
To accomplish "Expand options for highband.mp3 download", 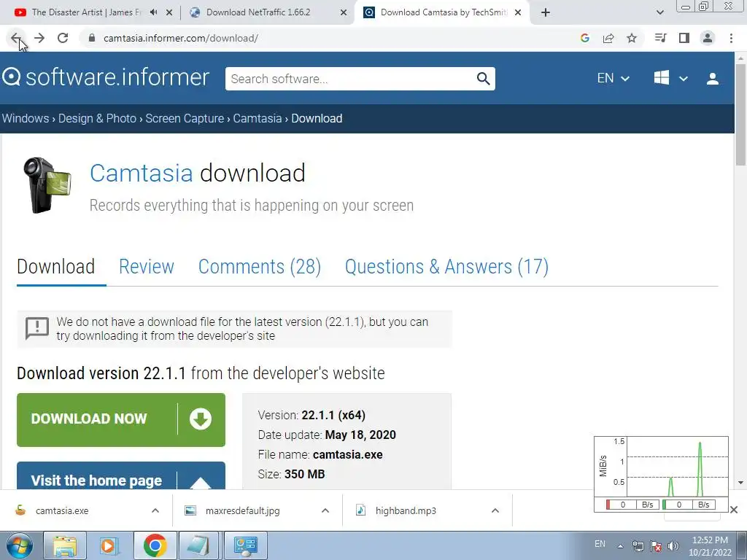I will (495, 510).
